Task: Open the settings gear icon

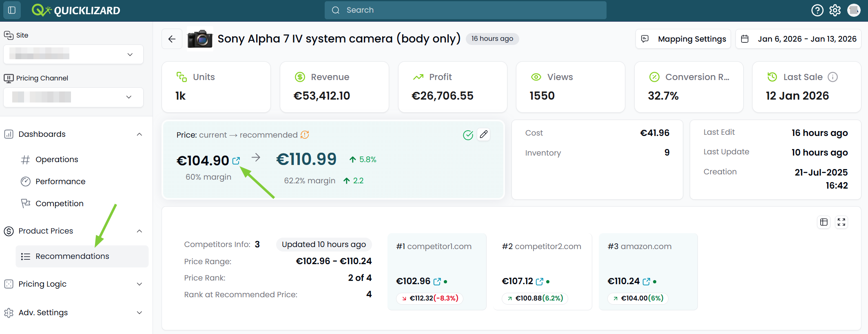Action: tap(835, 10)
